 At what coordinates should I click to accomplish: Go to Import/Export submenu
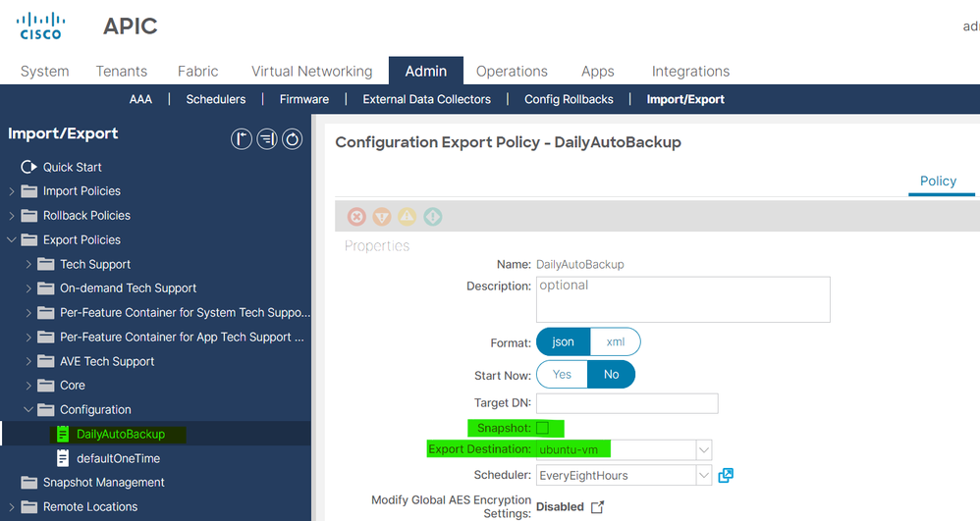click(x=685, y=99)
